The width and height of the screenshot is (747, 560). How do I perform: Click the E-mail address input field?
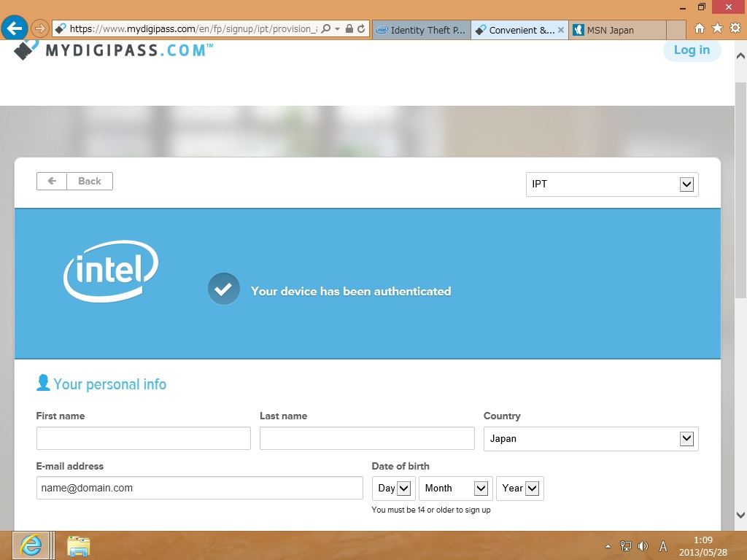pyautogui.click(x=200, y=488)
